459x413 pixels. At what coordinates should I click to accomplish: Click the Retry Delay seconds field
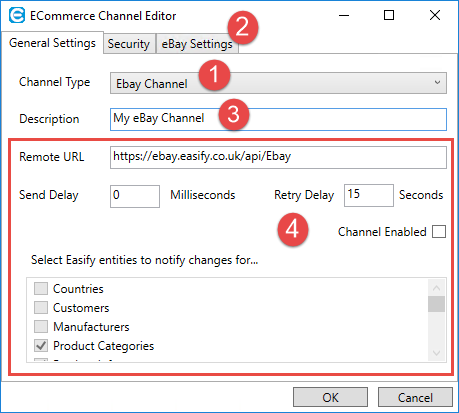coord(369,195)
